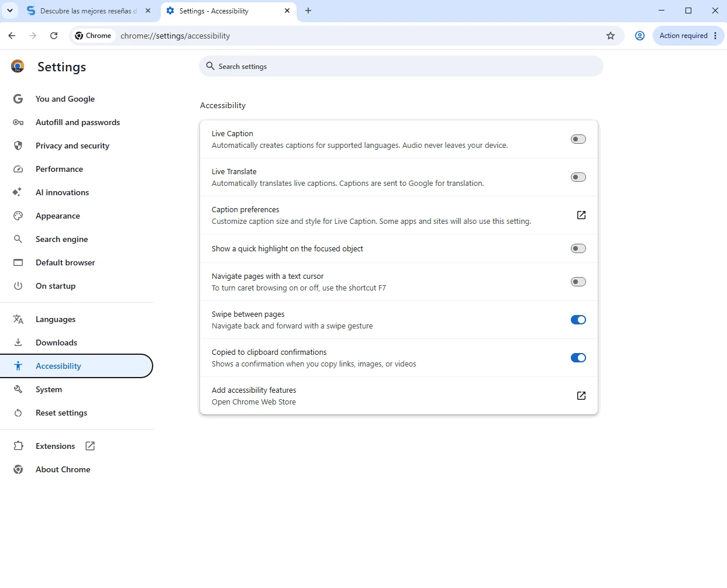Click the 'Open Chrome Web Store' text

click(254, 402)
